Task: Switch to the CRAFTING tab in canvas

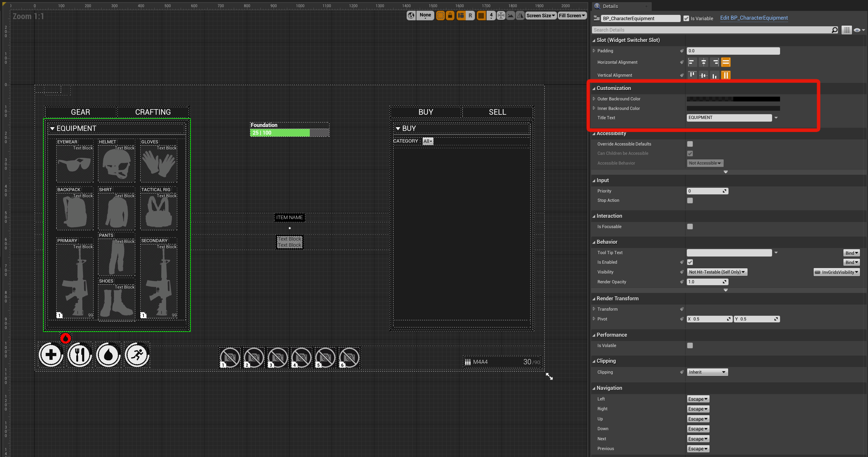Action: (153, 112)
